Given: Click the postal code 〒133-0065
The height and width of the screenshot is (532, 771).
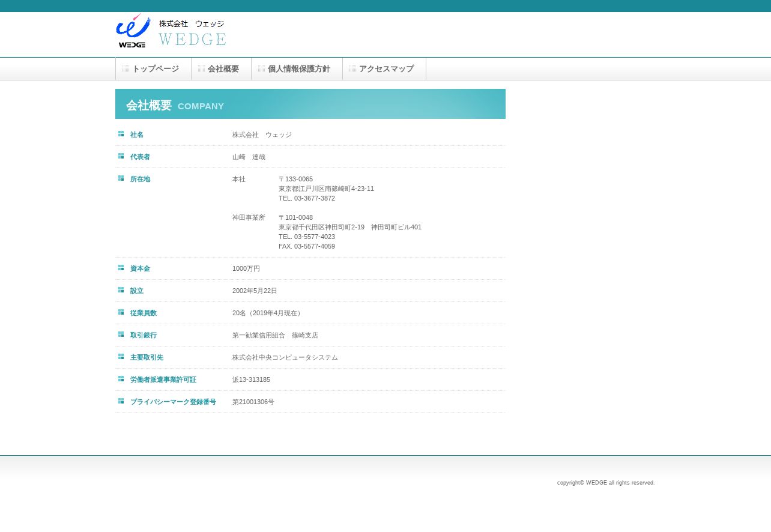Looking at the screenshot, I should pos(295,179).
